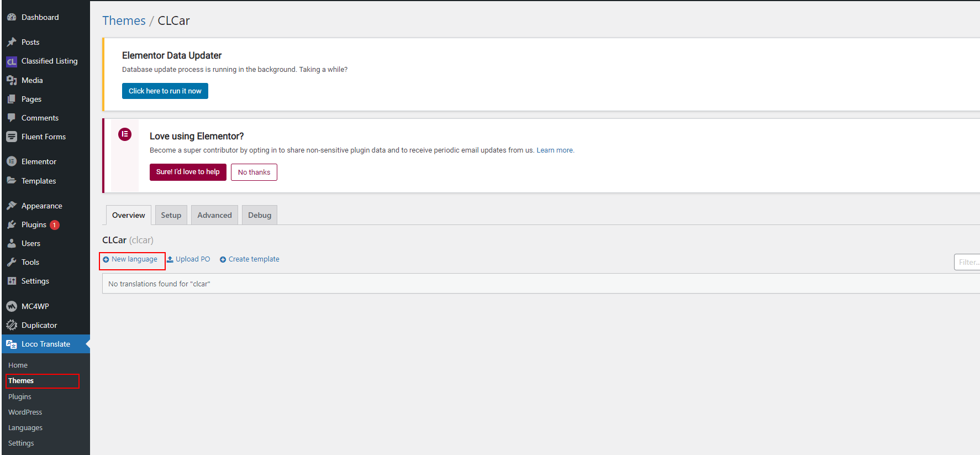Click the plus icon beside New language
The width and height of the screenshot is (980, 455).
click(x=106, y=259)
